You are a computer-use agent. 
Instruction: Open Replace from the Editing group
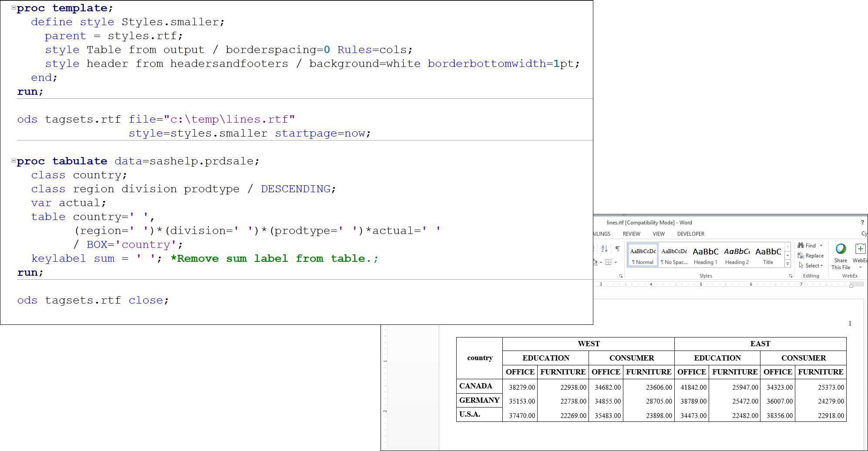point(811,255)
